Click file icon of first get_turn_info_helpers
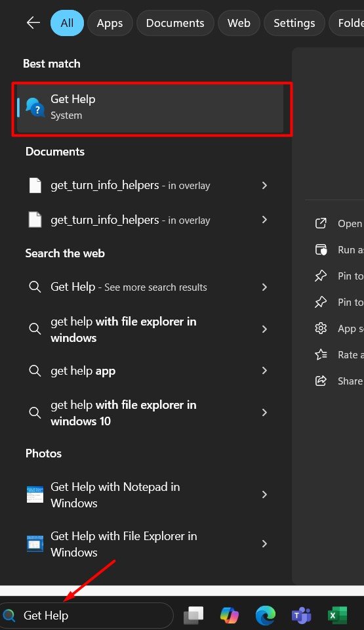 (35, 185)
